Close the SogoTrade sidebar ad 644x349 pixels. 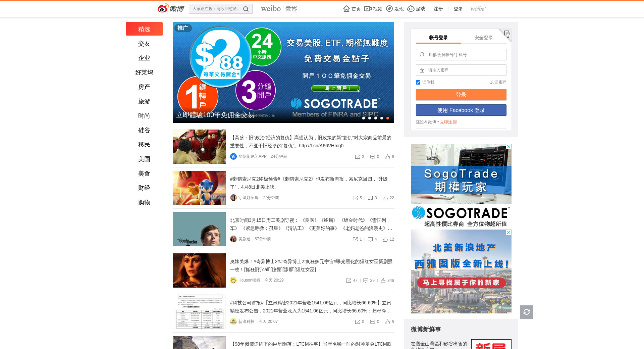point(508,147)
